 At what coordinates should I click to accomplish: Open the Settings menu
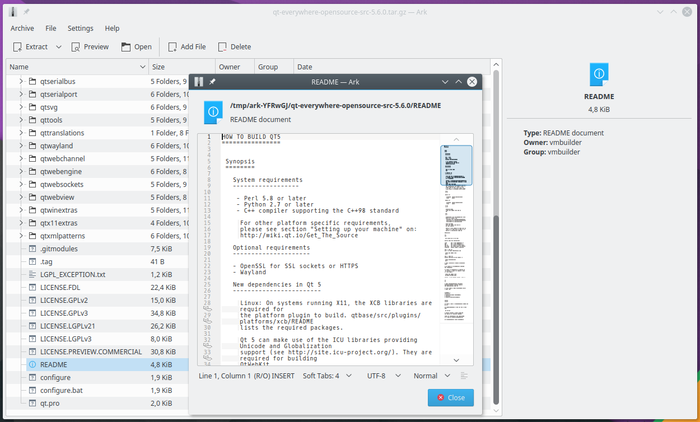pyautogui.click(x=80, y=28)
